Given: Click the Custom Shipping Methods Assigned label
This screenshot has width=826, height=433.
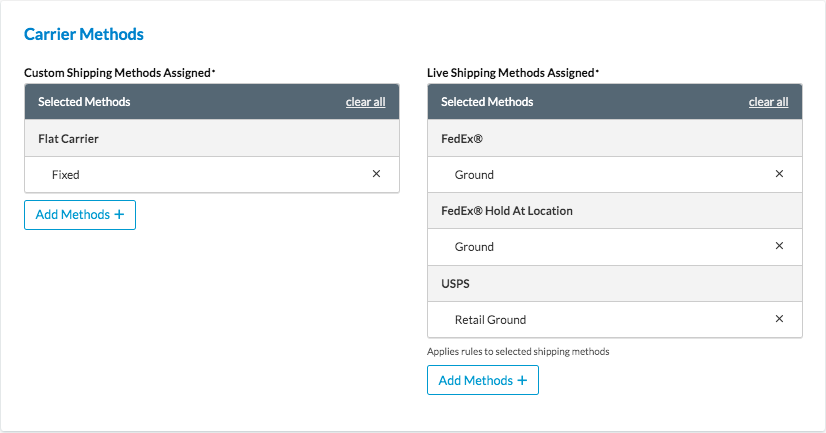Looking at the screenshot, I should point(118,73).
